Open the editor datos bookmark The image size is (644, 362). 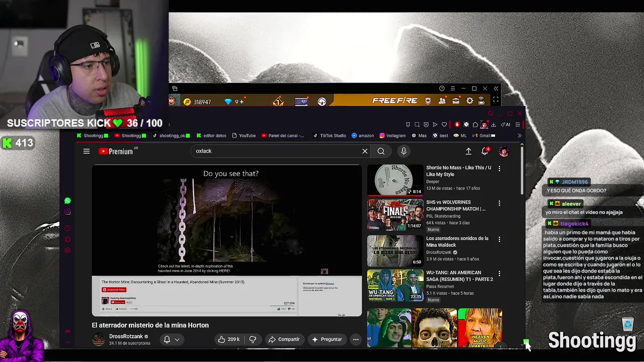(211, 135)
